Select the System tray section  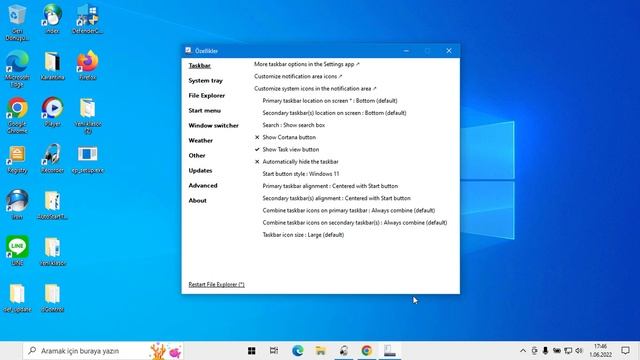(205, 81)
